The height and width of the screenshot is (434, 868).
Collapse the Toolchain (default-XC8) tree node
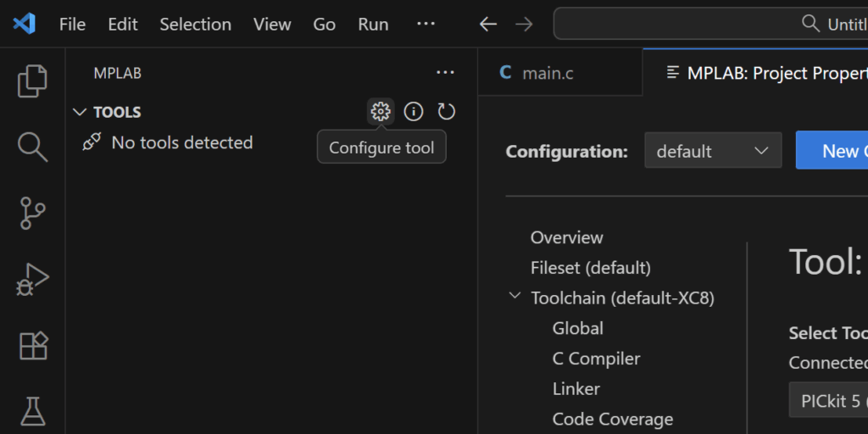(515, 298)
